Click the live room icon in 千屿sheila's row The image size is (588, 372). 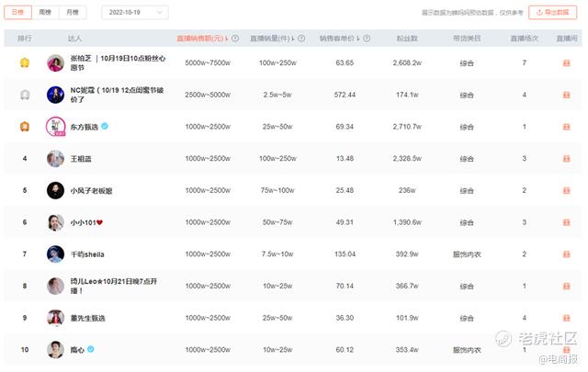[x=566, y=254]
